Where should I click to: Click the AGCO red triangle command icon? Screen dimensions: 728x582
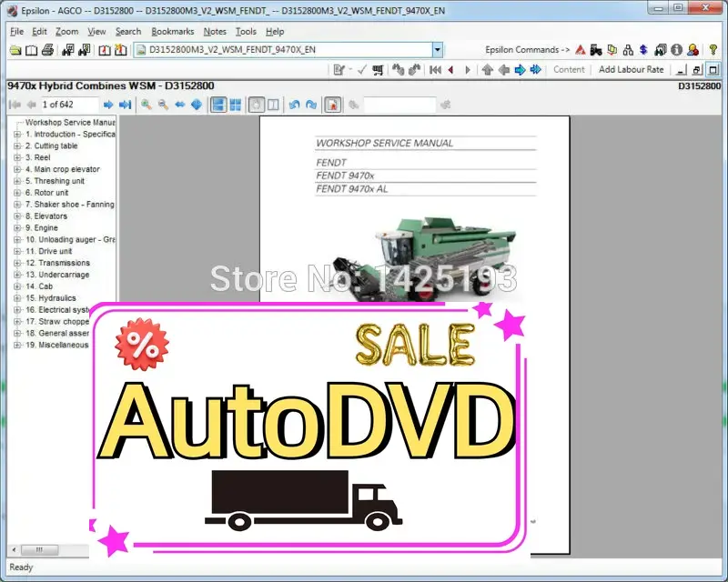pyautogui.click(x=581, y=50)
